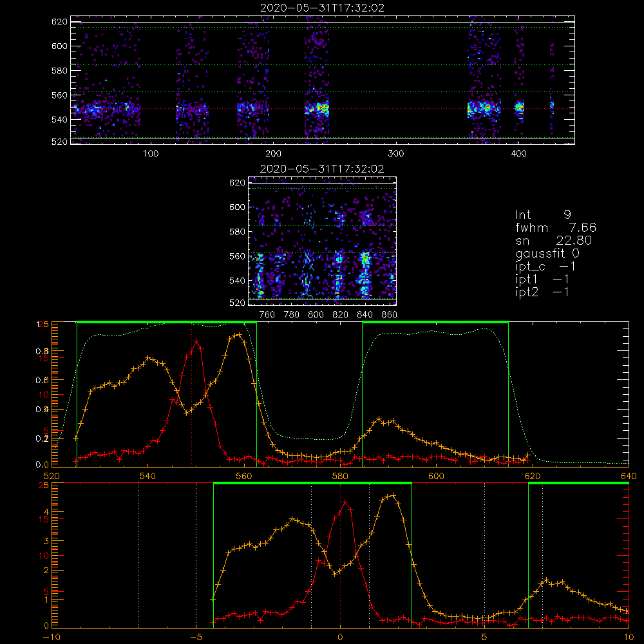Image resolution: width=644 pixels, height=644 pixels.
Task: Click x-axis label 860 of the middle spectrogram
Action: pyautogui.click(x=389, y=315)
